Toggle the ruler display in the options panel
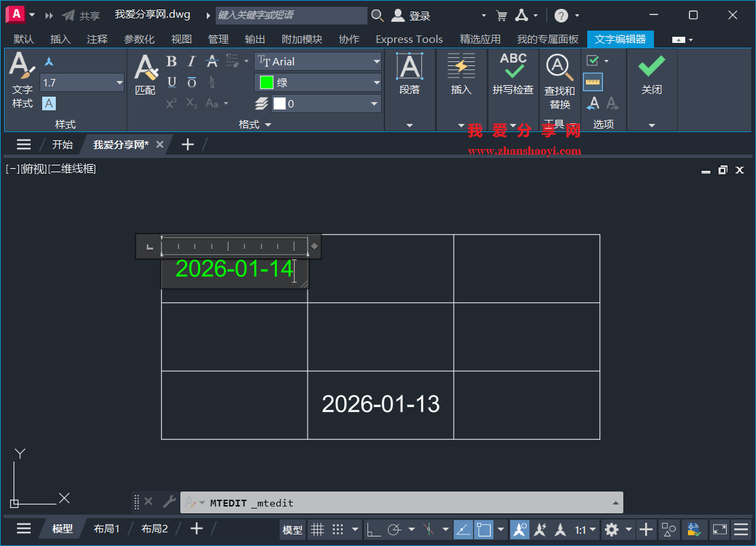The width and height of the screenshot is (756, 546). [x=593, y=82]
